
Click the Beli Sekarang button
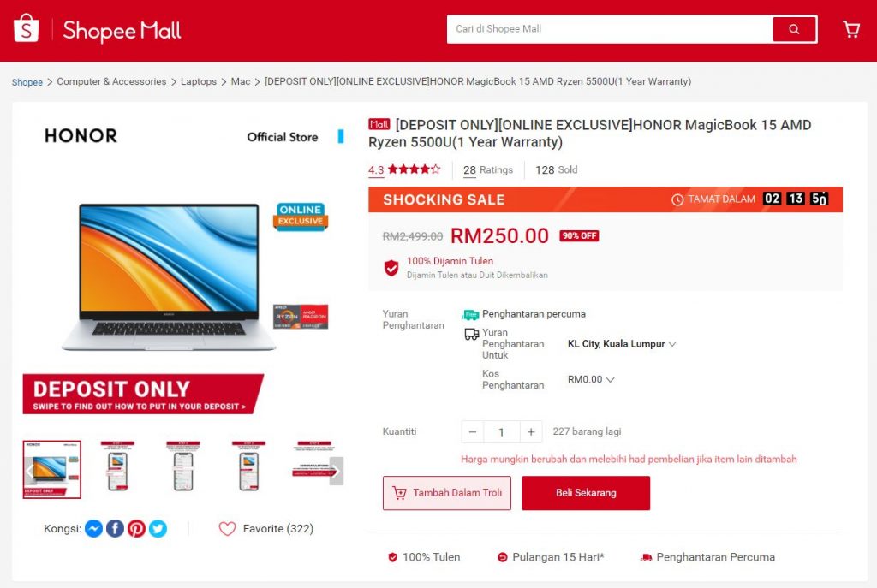tap(586, 493)
